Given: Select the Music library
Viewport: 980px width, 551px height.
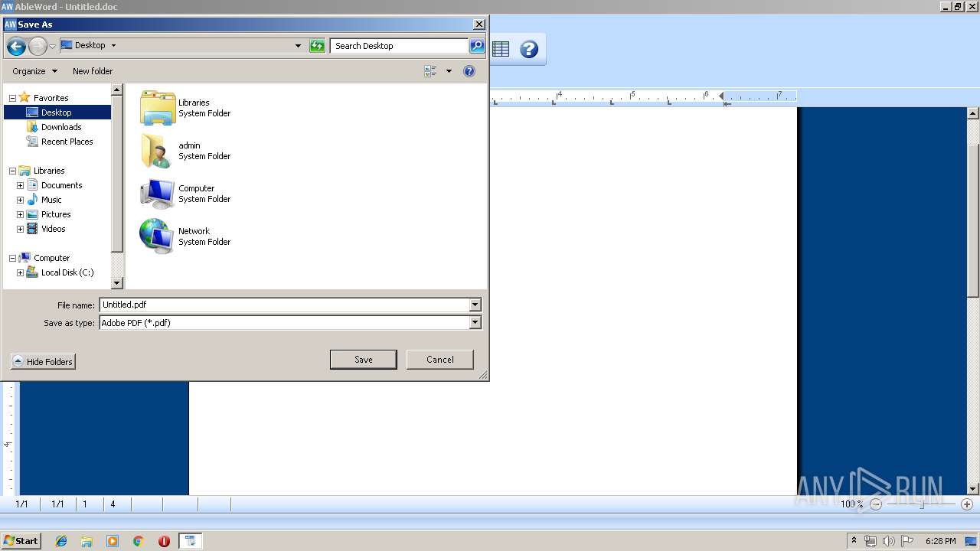Looking at the screenshot, I should tap(51, 200).
